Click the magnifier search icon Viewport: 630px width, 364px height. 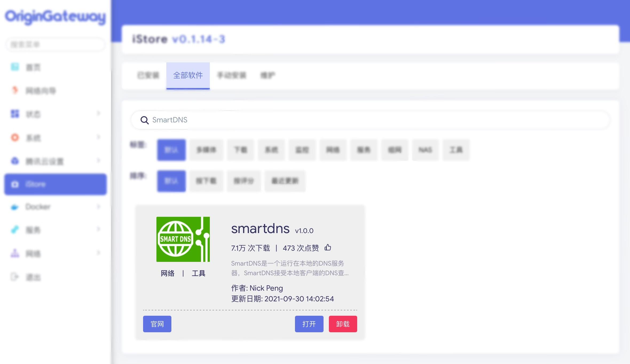(x=144, y=120)
